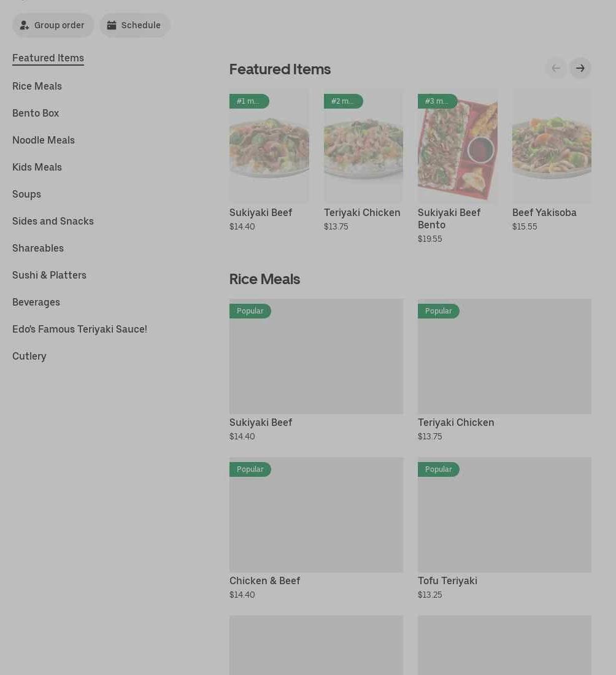Open the Schedule button
Image resolution: width=616 pixels, height=675 pixels.
click(x=135, y=25)
